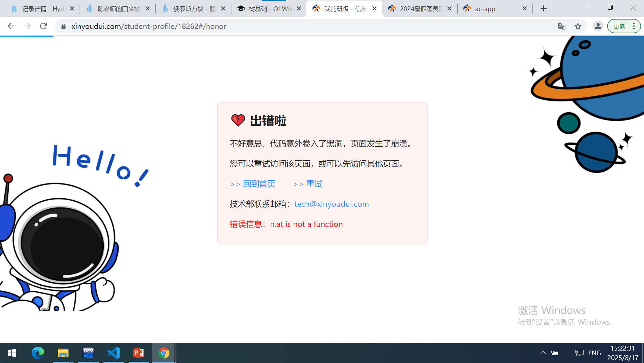Bookmark this page with the star icon
The image size is (644, 363).
click(578, 26)
